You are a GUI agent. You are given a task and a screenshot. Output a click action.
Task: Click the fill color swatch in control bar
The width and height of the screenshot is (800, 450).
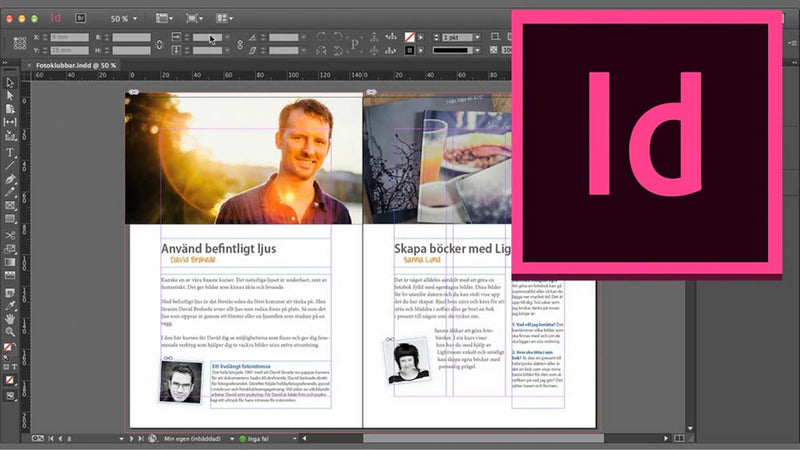408,37
